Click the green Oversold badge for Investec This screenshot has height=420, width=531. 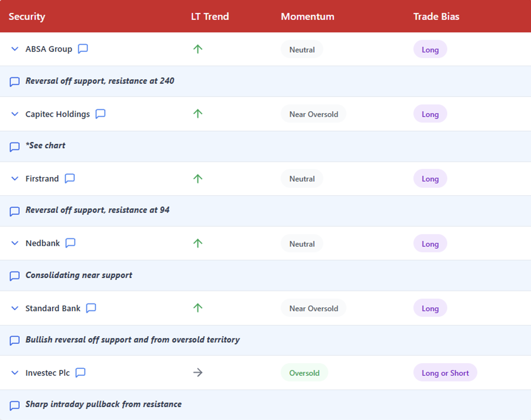point(304,373)
